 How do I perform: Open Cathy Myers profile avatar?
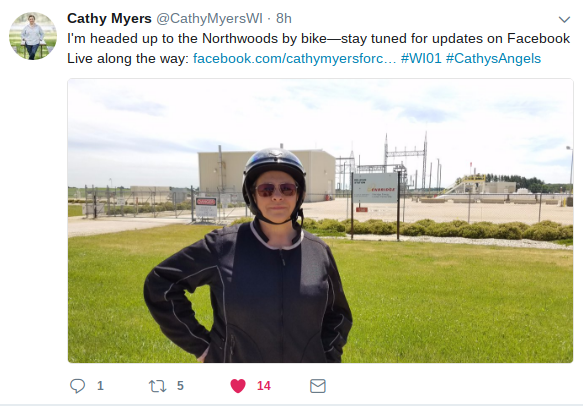pyautogui.click(x=33, y=36)
